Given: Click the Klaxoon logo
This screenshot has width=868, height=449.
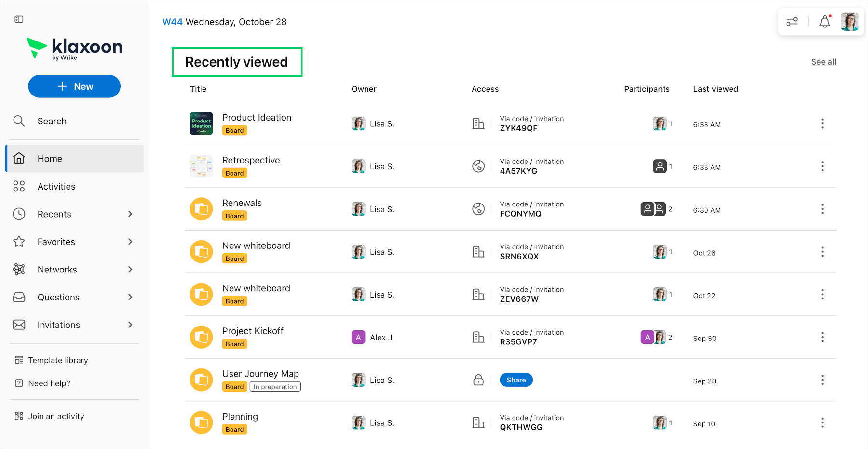Looking at the screenshot, I should click(74, 48).
